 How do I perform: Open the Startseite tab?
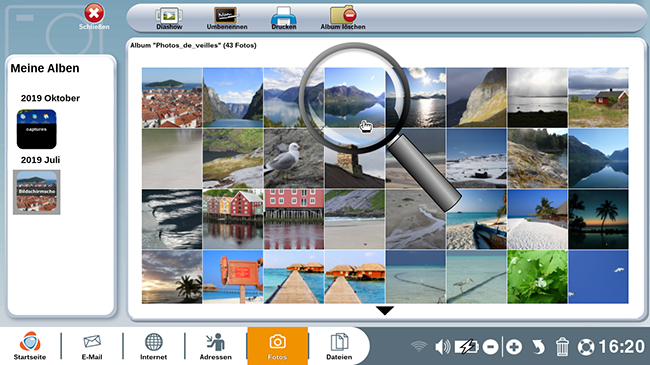(x=30, y=346)
